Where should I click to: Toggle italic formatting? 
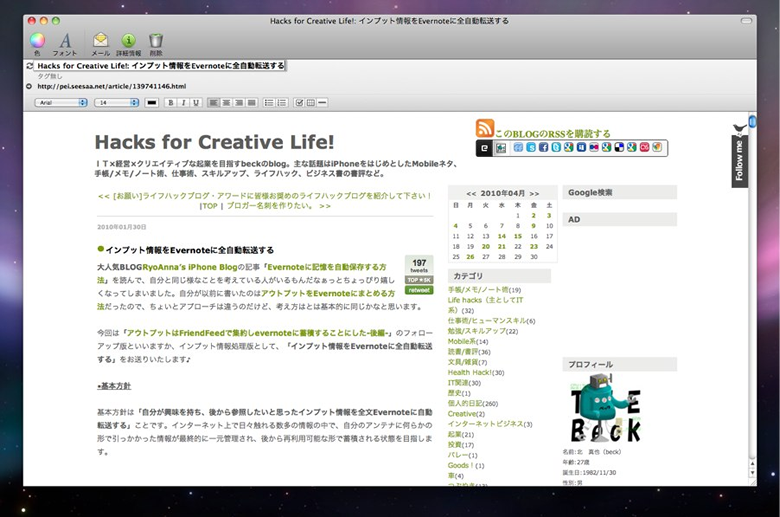pos(184,103)
